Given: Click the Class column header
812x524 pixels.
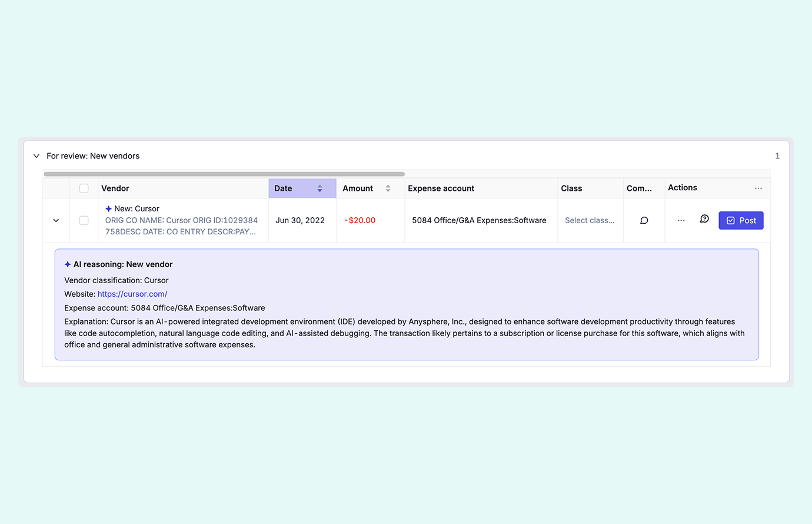Looking at the screenshot, I should pyautogui.click(x=571, y=188).
